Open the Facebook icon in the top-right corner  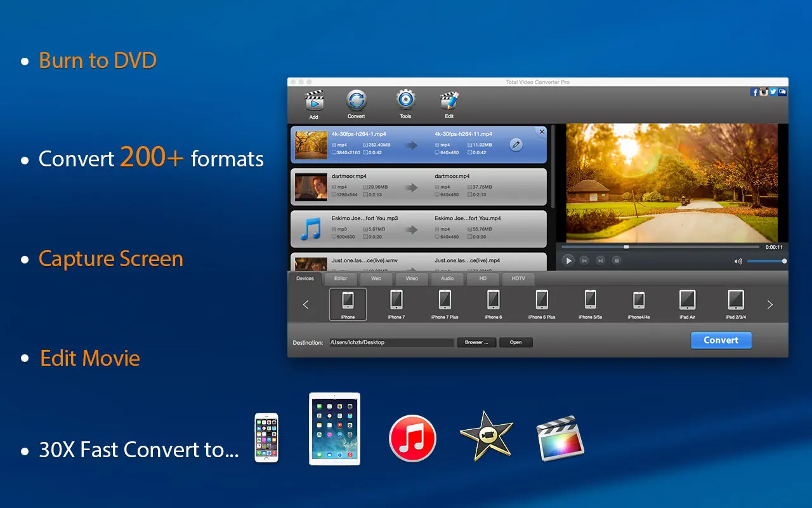755,92
